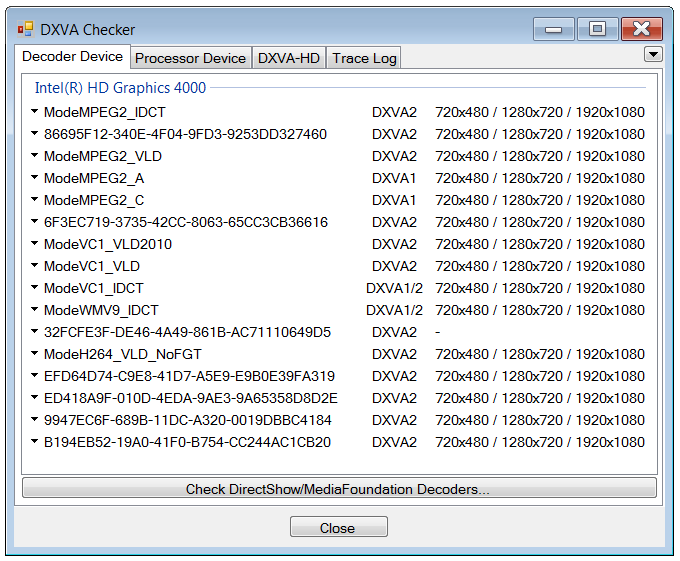This screenshot has height=561, width=680.
Task: Expand the ModeMPEG2_C arrow
Action: [35, 199]
